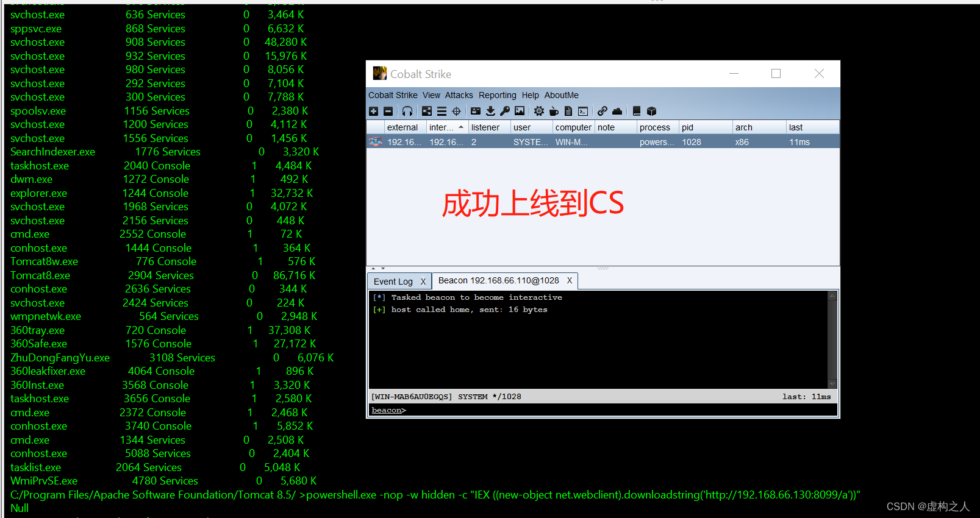Select the SYSTE... user cell in the session row
This screenshot has width=980, height=518.
[x=531, y=142]
